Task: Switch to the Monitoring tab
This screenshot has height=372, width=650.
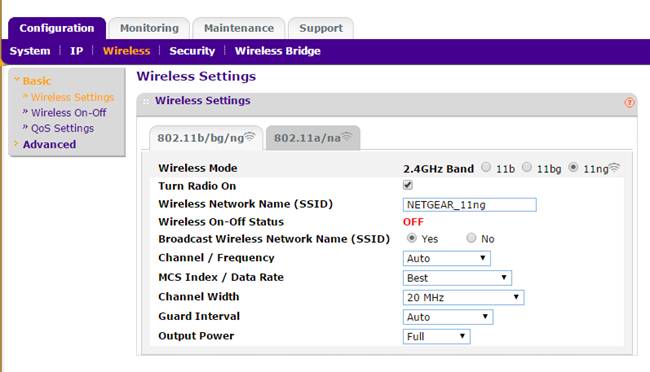Action: point(149,28)
